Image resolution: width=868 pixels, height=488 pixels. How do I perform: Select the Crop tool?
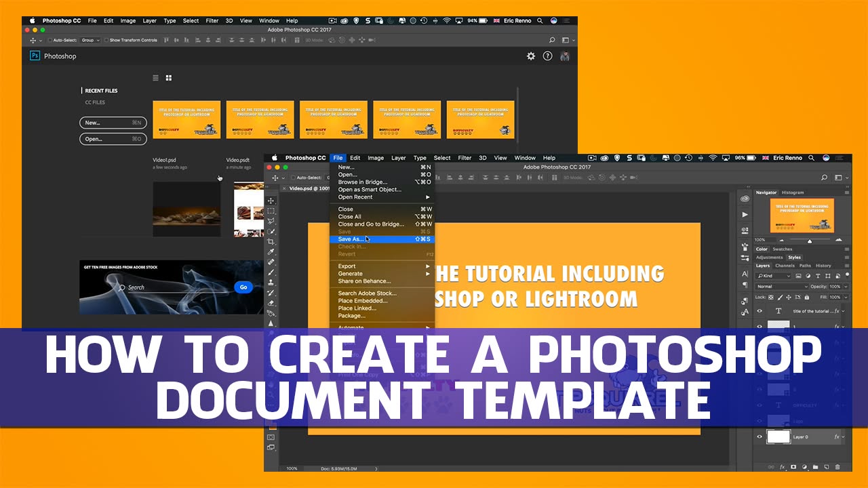coord(271,242)
